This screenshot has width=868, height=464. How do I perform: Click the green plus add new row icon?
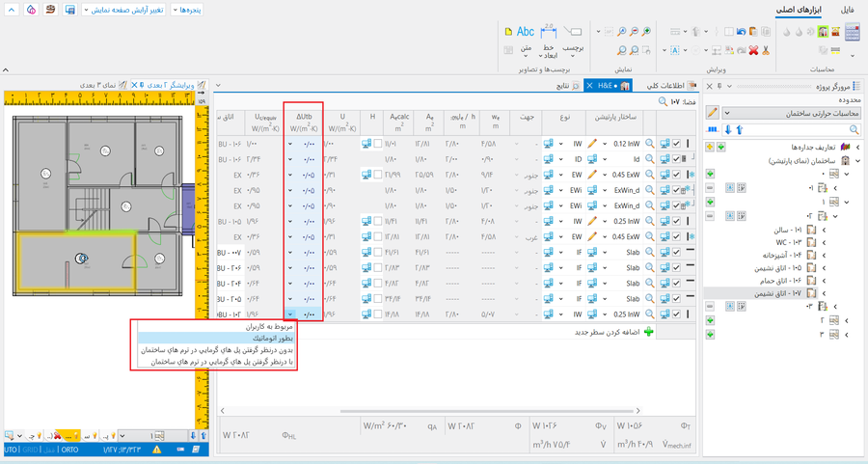648,331
